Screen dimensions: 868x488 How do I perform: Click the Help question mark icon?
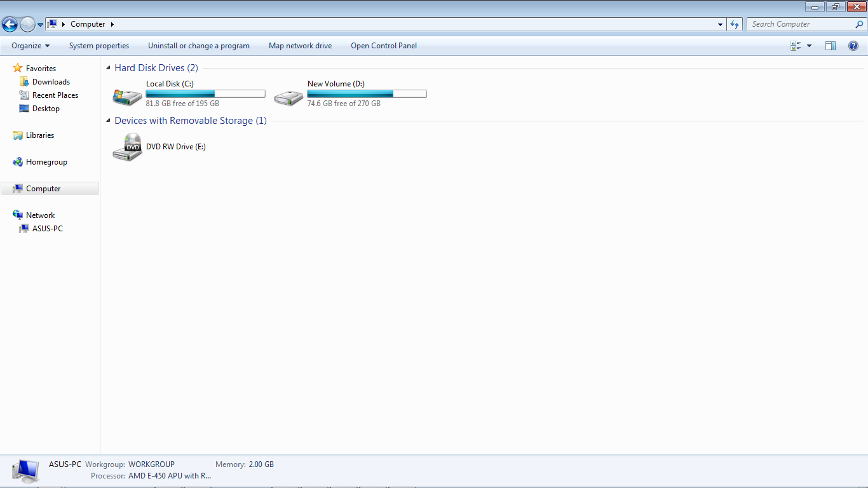coord(853,45)
